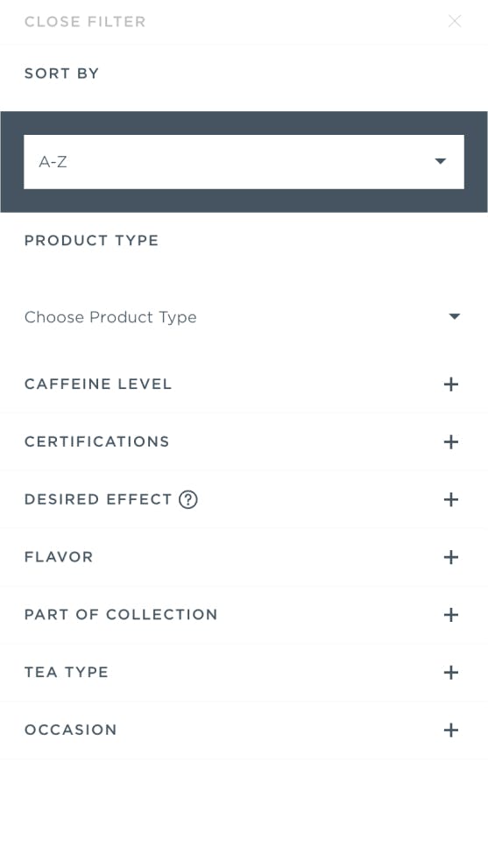
Task: Click the X icon to close filter
Action: click(455, 22)
